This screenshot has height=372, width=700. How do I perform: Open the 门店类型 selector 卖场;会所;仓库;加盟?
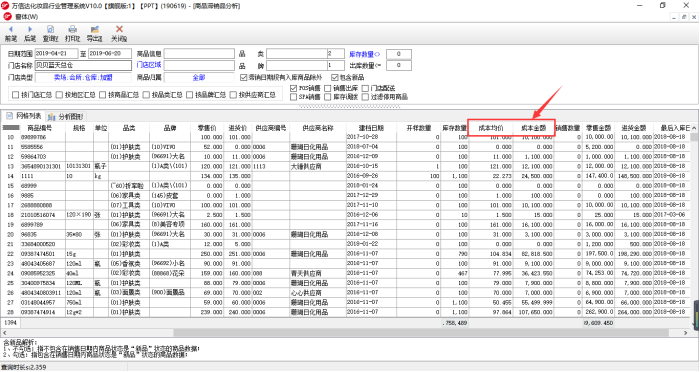pos(83,77)
